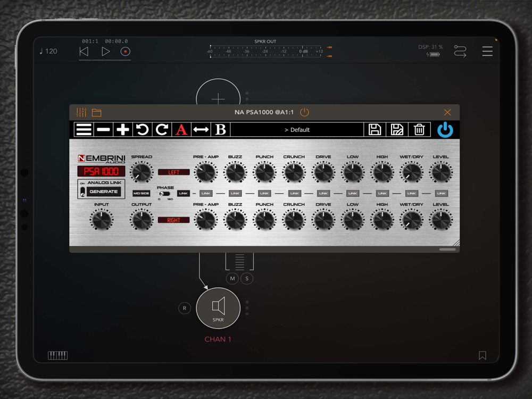Select preset slot A
Viewport: 532px width, 399px height.
(181, 130)
